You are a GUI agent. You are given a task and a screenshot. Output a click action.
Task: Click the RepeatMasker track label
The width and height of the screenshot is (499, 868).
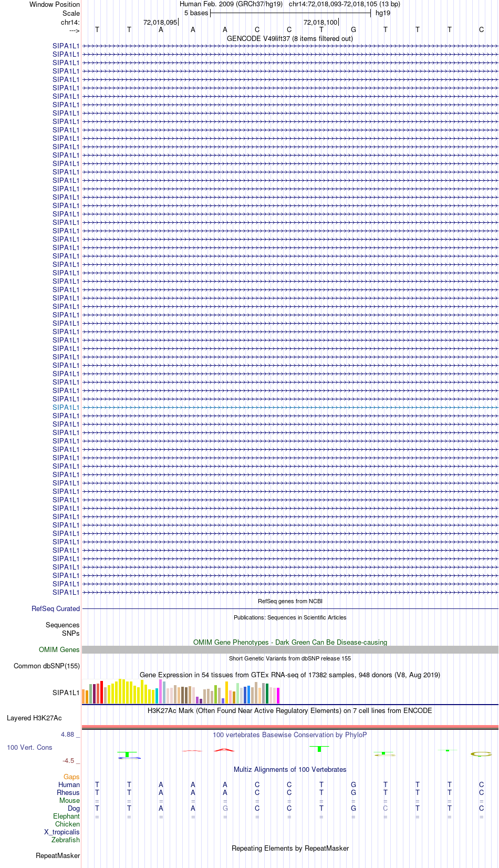(58, 855)
